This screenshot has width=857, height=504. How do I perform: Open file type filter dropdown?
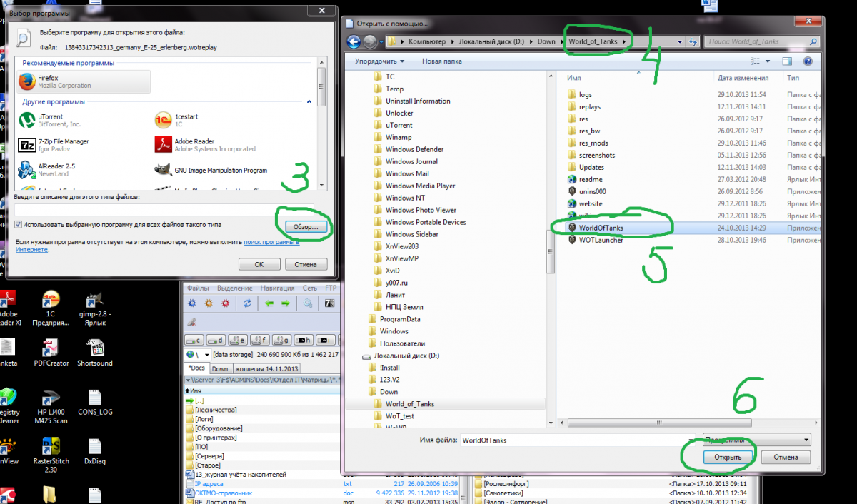coord(757,440)
